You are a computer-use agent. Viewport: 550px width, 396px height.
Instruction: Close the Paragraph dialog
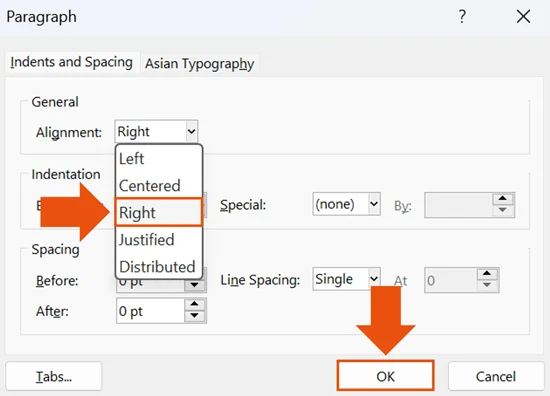[x=523, y=16]
